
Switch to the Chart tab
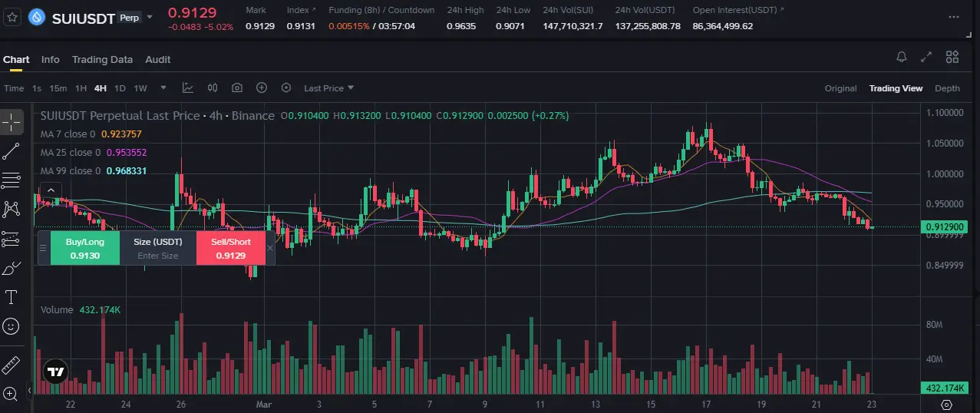pos(16,59)
